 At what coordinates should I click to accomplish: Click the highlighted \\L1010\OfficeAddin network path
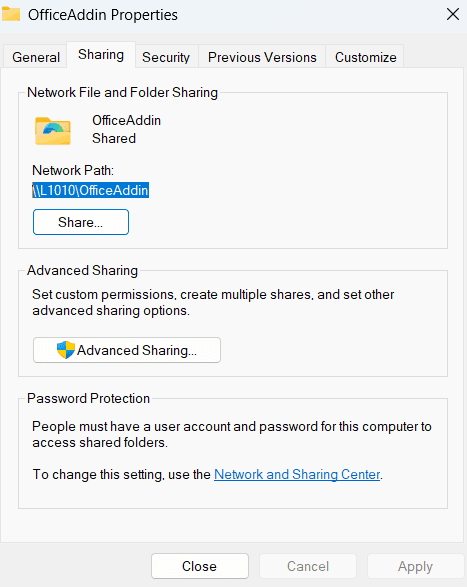point(90,190)
